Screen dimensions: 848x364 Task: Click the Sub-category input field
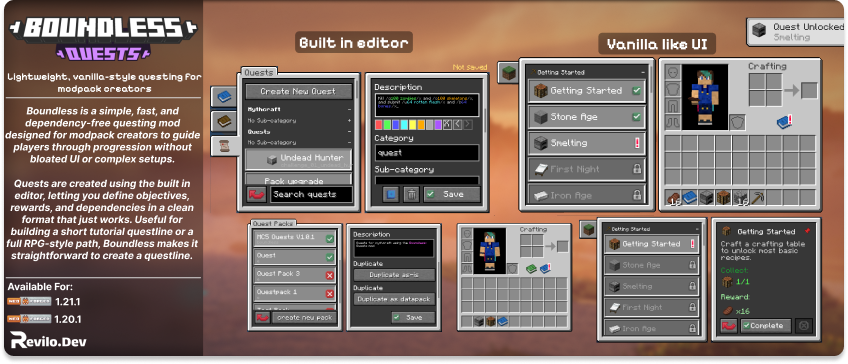[x=427, y=181]
